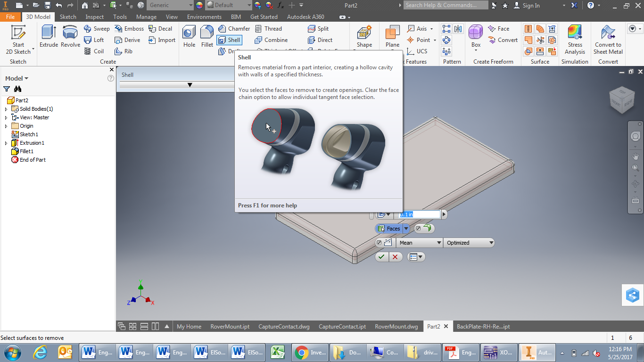Confirm shell with green checkmark OK
Viewport: 644px width, 362px height.
pos(381,257)
